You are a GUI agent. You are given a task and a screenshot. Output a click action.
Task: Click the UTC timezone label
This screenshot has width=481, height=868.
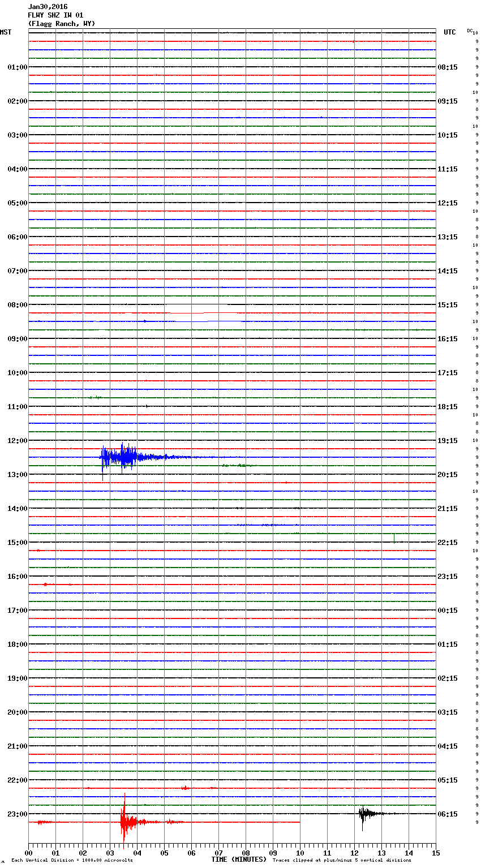450,32
